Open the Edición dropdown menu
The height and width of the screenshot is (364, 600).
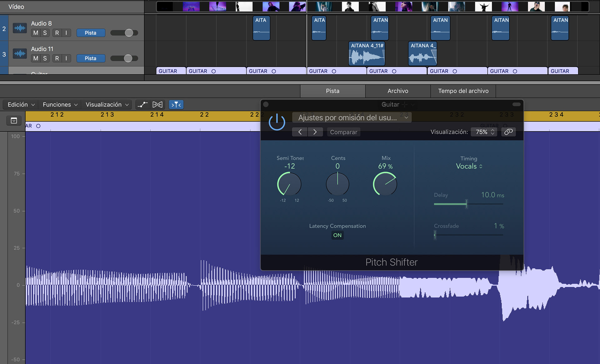21,105
